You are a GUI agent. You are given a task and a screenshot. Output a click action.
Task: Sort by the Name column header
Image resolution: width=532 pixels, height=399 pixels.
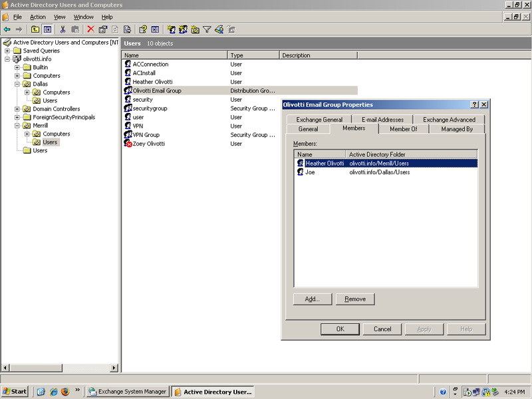point(174,55)
